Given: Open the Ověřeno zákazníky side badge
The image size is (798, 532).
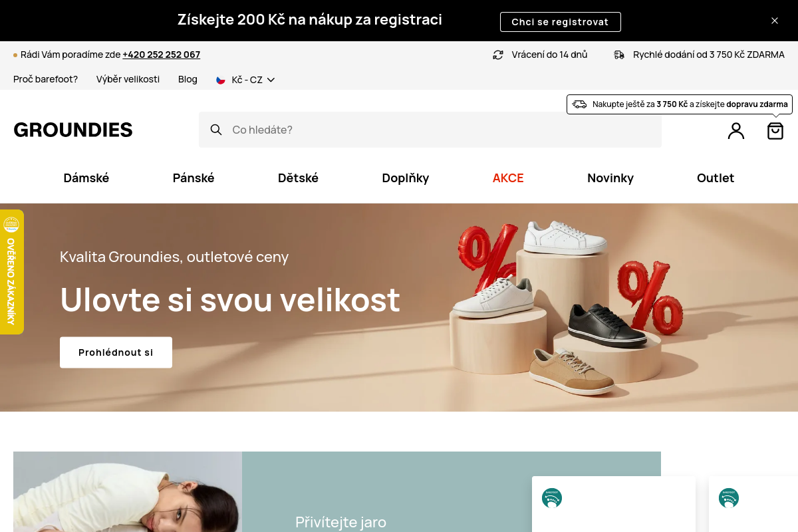Looking at the screenshot, I should (11, 272).
